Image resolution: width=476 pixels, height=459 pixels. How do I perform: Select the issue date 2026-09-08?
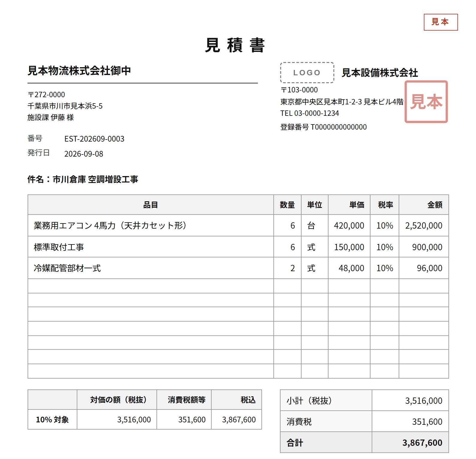point(84,154)
